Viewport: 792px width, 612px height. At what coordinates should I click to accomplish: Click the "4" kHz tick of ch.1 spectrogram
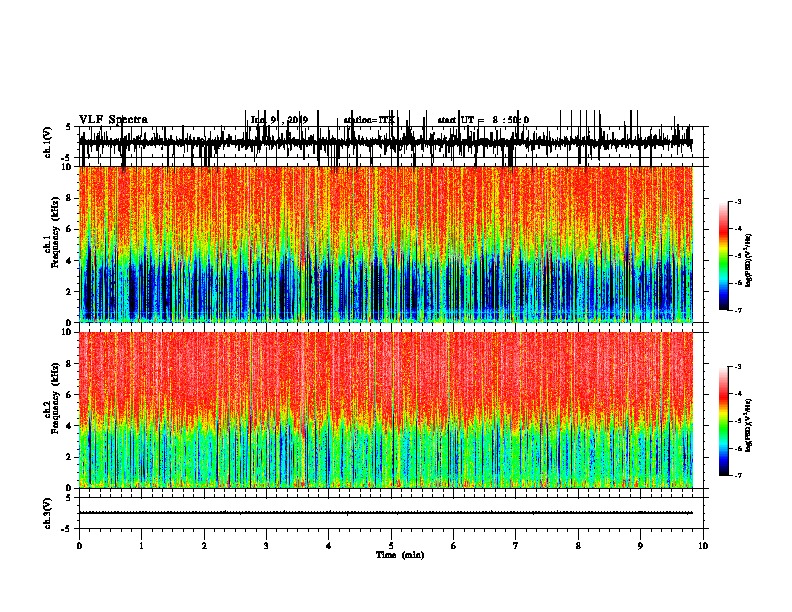[70, 261]
